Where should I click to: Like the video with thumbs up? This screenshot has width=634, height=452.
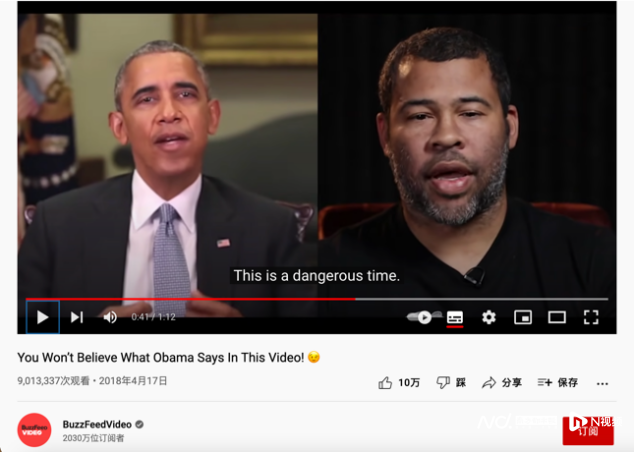point(399,382)
